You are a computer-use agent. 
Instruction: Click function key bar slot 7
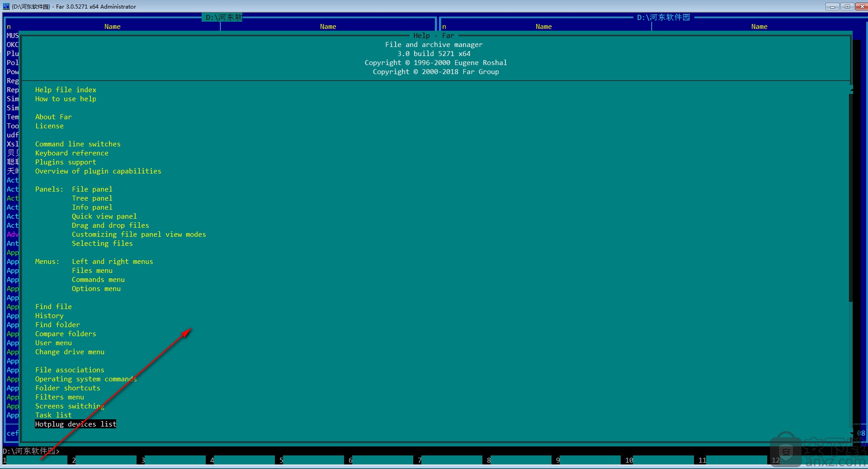tap(450, 460)
